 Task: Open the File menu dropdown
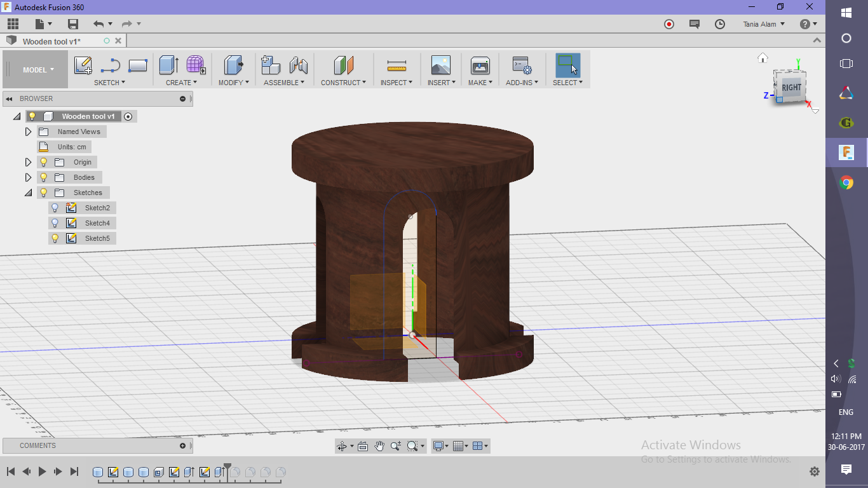coord(44,24)
